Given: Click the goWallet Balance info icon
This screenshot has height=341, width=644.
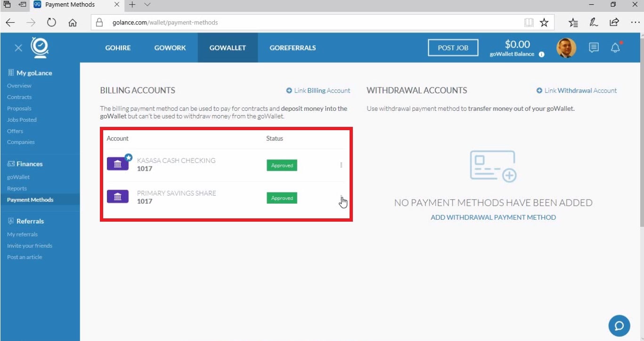Looking at the screenshot, I should (x=541, y=54).
